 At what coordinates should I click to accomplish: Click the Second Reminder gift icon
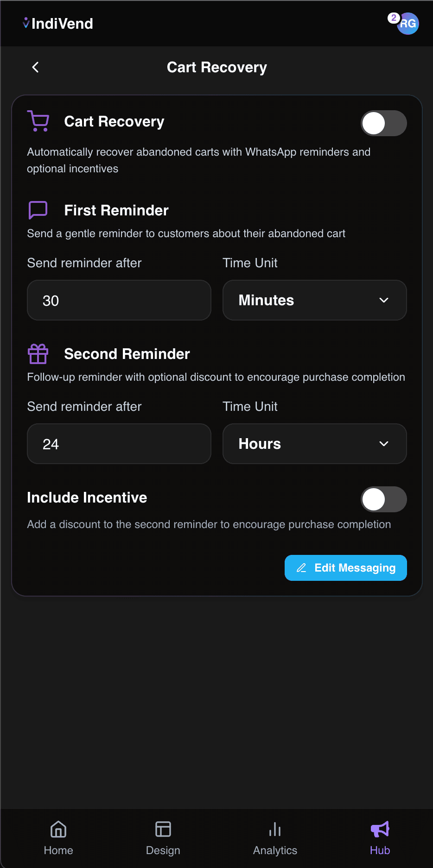38,354
